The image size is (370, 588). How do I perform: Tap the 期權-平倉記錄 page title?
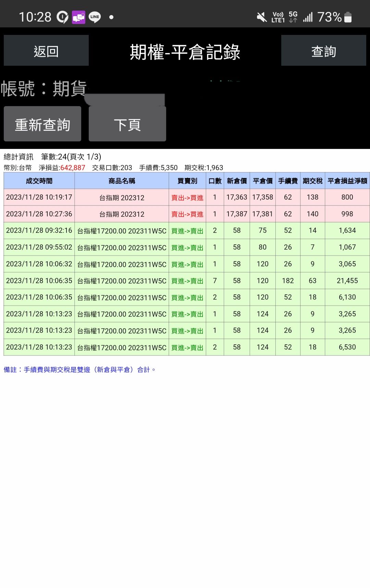pyautogui.click(x=185, y=52)
